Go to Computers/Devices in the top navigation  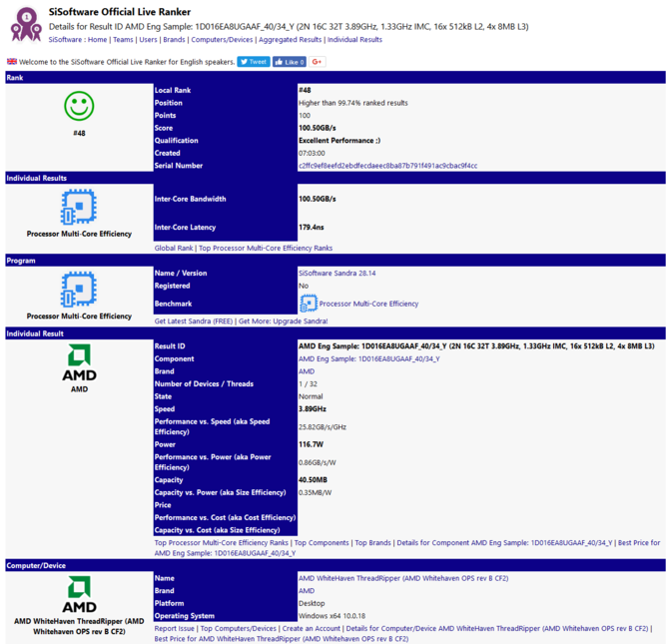222,40
